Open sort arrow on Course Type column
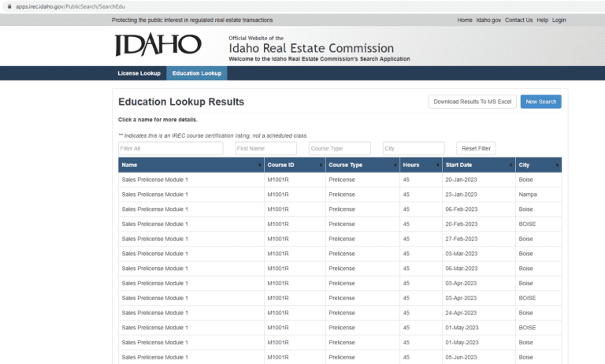This screenshot has width=605, height=364. 395,165
